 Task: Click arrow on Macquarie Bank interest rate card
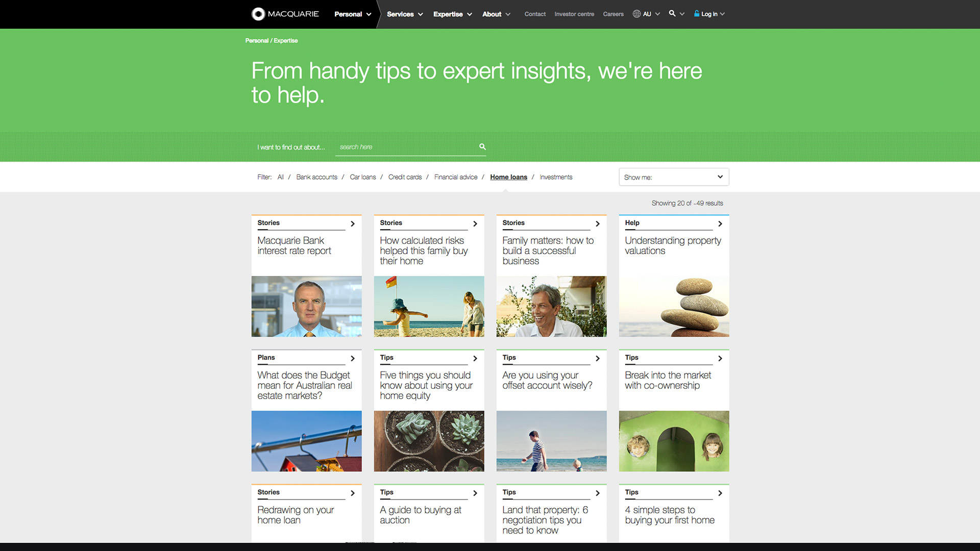(x=353, y=223)
